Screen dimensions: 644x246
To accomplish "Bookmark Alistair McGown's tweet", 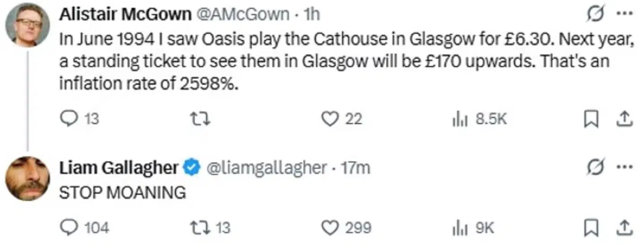I will (x=591, y=119).
